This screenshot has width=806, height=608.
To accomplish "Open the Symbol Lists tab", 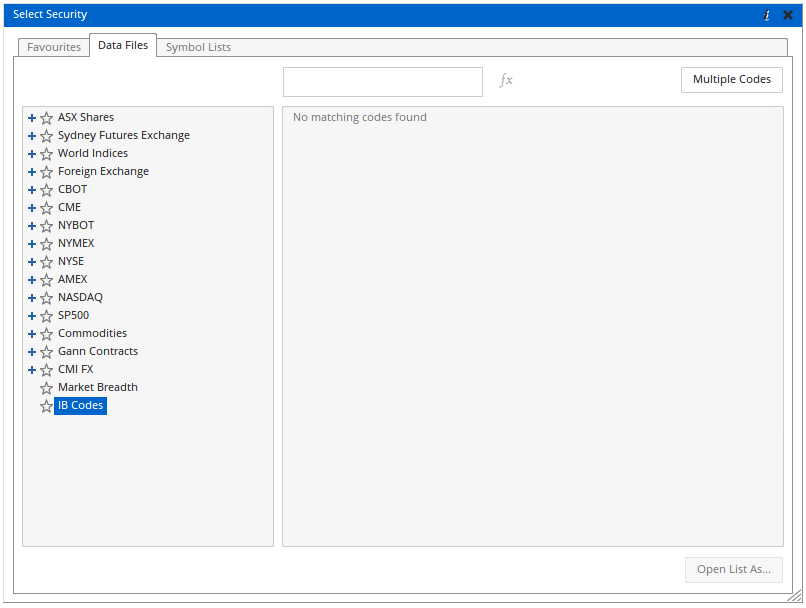I will 198,47.
